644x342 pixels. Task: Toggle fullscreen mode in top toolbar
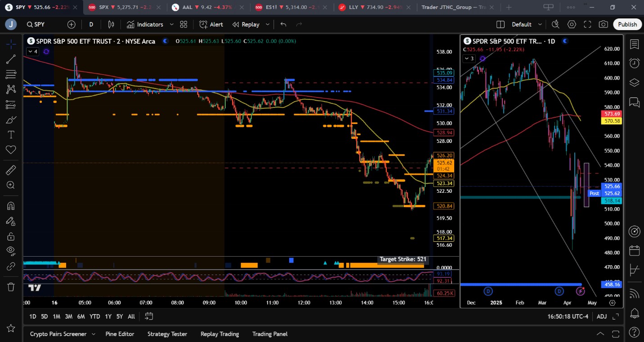[x=587, y=24]
